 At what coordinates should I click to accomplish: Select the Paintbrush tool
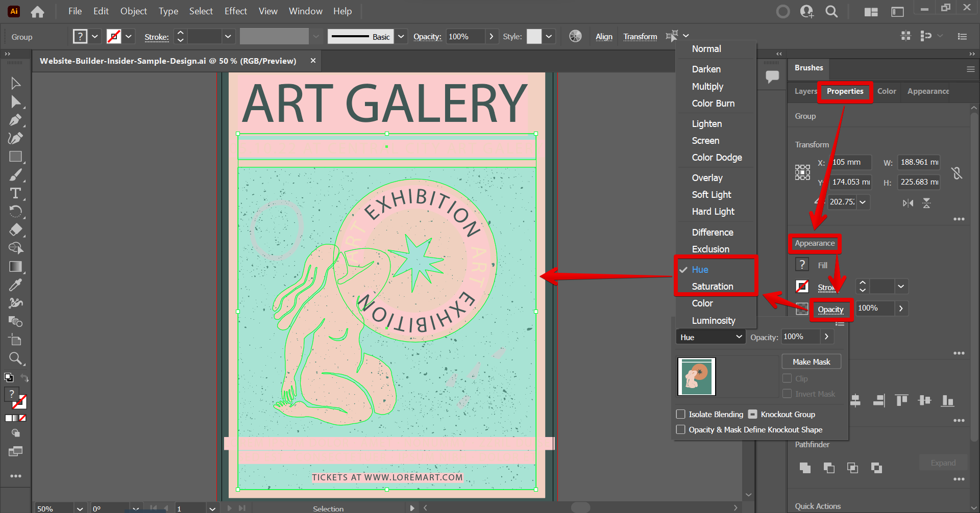point(16,175)
